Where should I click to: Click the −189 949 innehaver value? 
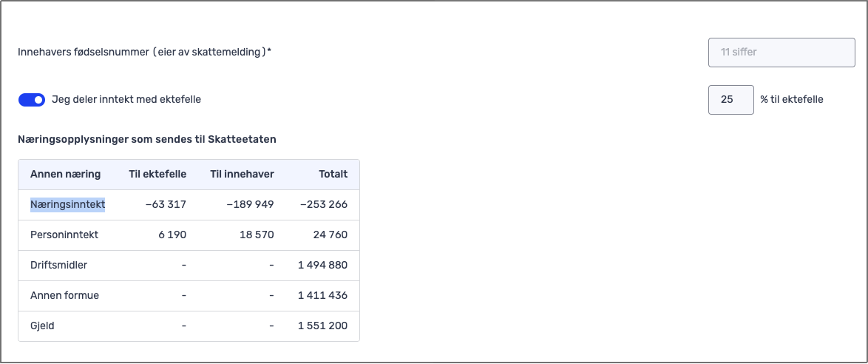[250, 205]
